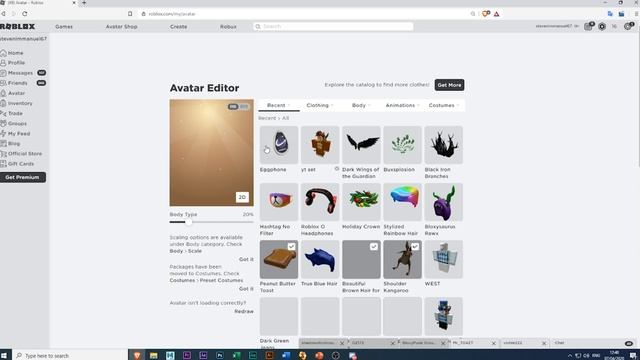The width and height of the screenshot is (640, 360).
Task: Click the Brave shields icon in address bar
Action: pos(486,14)
